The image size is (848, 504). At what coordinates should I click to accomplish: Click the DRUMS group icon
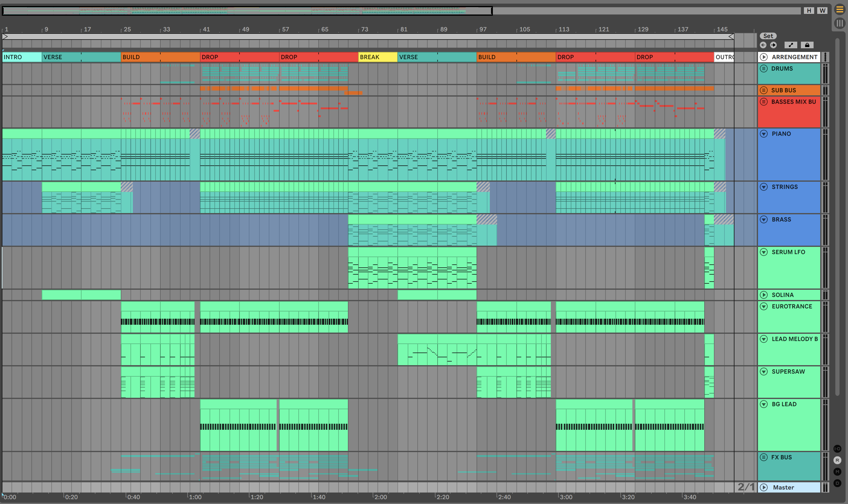(x=764, y=69)
